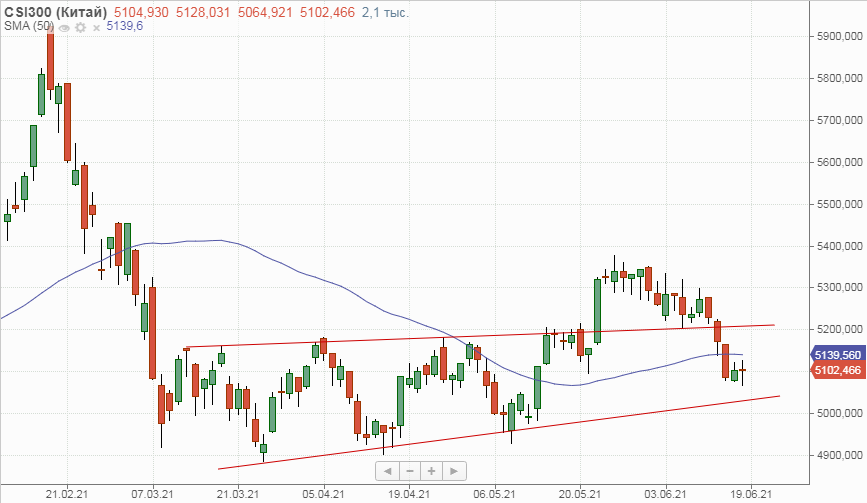Click the 21.02.21 date on time axis
Viewport: 867px width, 503px height.
click(67, 494)
